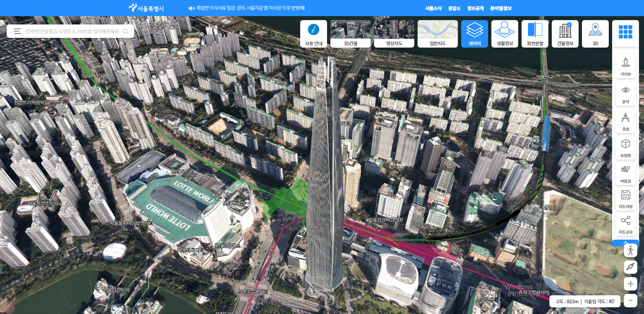Zoom in with the plus button
Viewport: 644px width, 314px height.
(631, 284)
